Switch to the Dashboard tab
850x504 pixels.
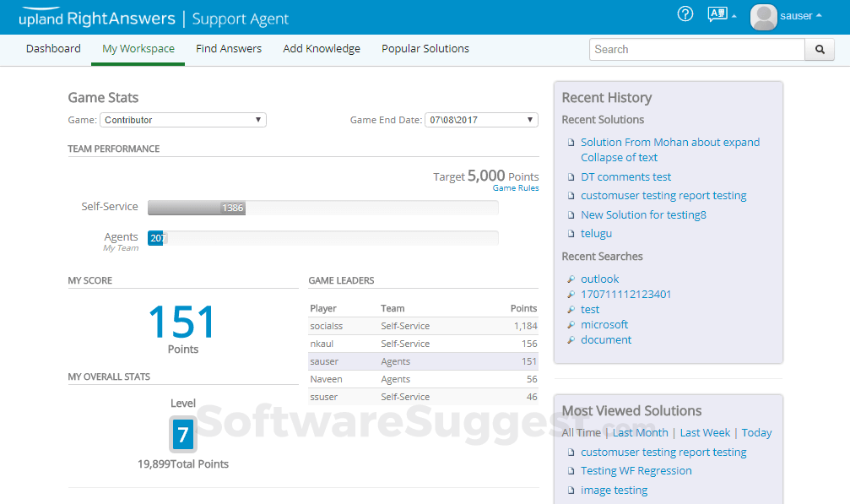click(53, 49)
